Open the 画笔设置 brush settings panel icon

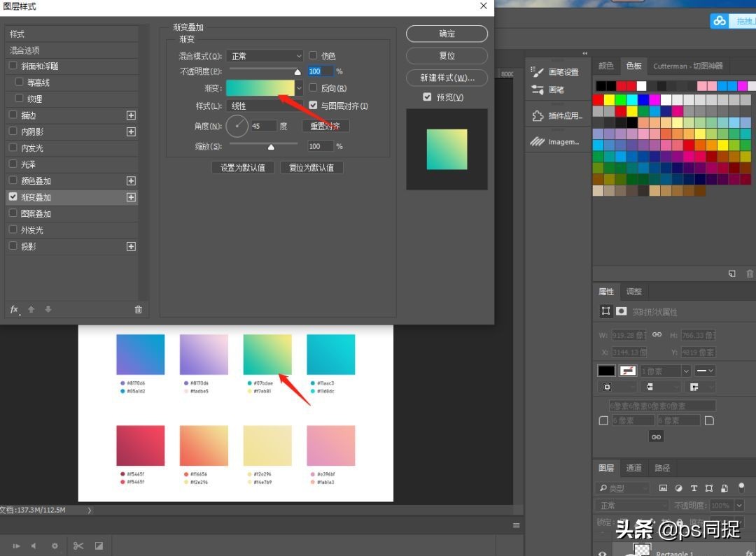click(538, 72)
